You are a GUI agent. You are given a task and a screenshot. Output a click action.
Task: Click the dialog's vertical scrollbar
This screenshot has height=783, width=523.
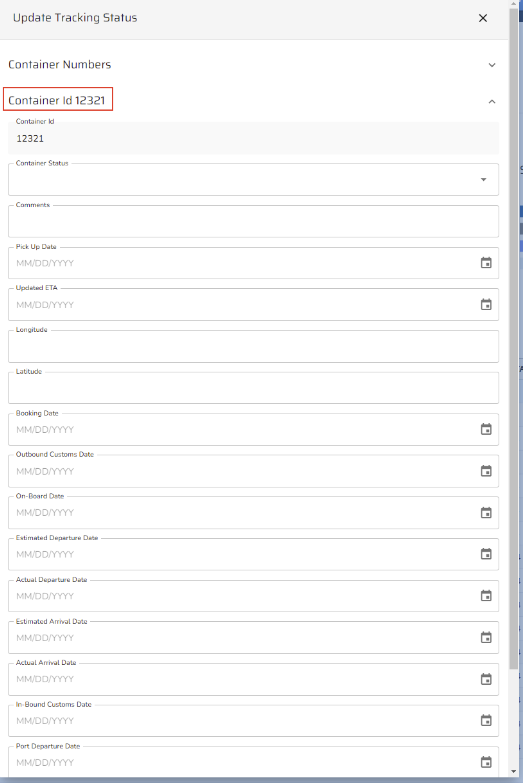(514, 340)
